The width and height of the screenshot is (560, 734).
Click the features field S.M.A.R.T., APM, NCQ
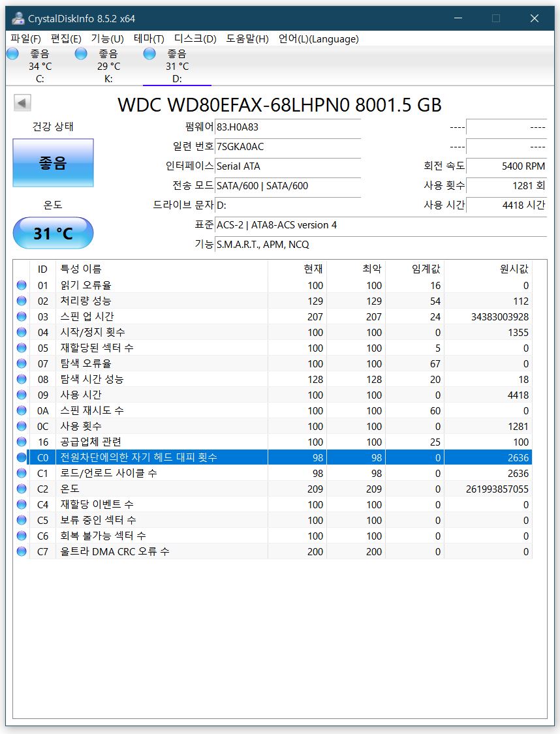tap(381, 245)
